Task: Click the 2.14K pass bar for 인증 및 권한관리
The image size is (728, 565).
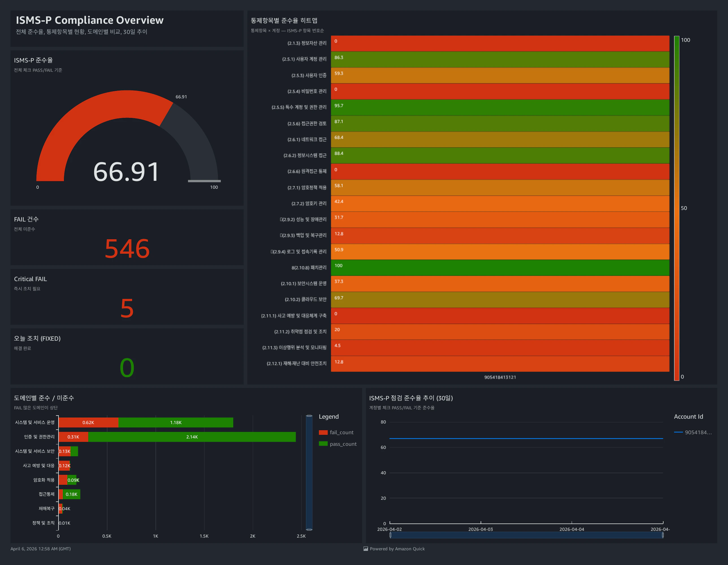Action: tap(192, 437)
